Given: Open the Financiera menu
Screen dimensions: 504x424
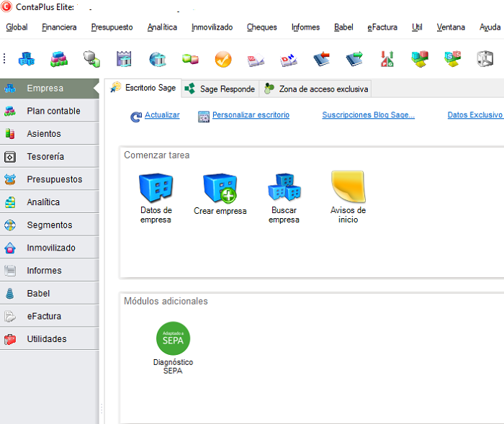Looking at the screenshot, I should [59, 27].
